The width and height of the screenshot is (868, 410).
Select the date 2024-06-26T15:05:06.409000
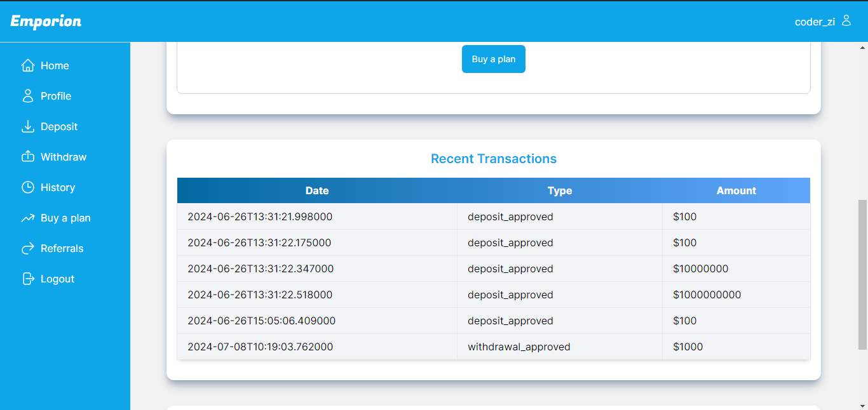click(261, 321)
